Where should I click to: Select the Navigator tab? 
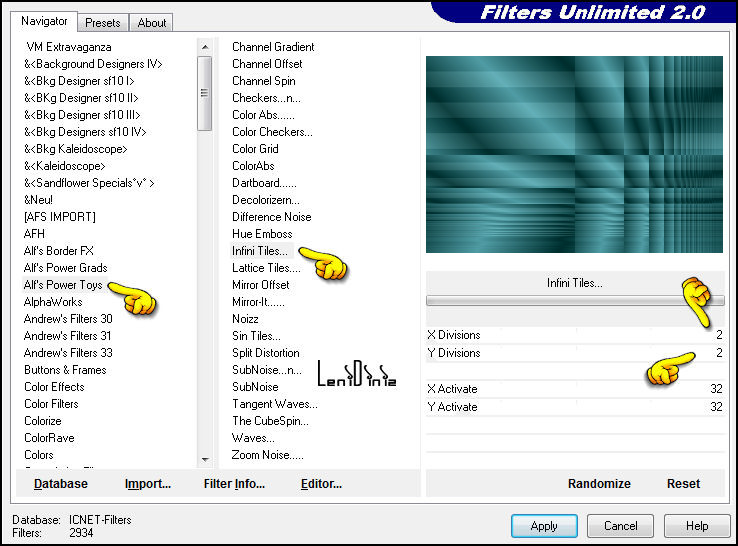tap(45, 21)
